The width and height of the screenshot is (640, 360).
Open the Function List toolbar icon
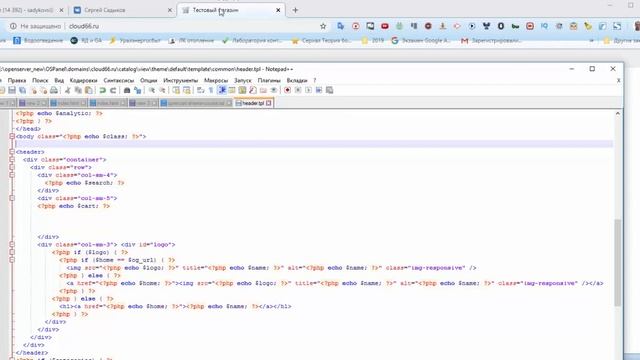pos(253,90)
